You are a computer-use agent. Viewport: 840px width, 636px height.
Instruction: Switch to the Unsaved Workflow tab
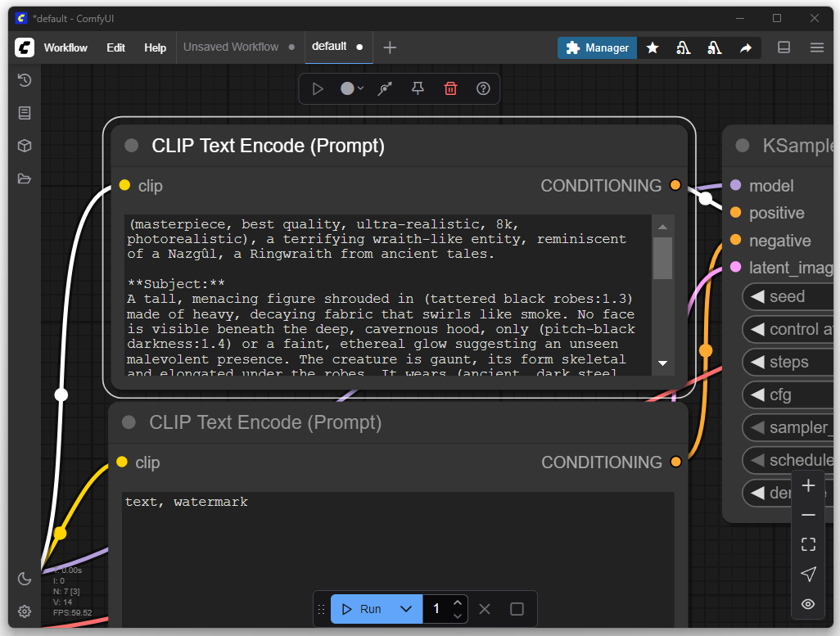231,47
